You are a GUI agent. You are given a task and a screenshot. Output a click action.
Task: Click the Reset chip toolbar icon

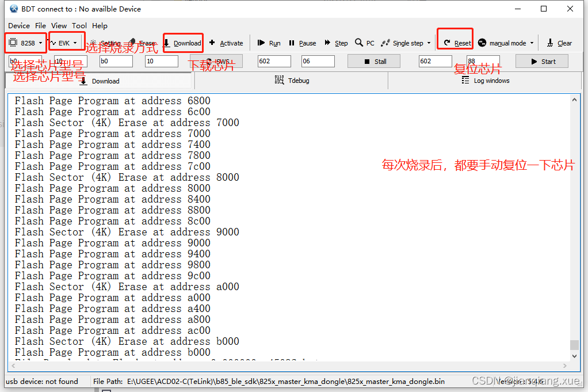click(x=447, y=43)
